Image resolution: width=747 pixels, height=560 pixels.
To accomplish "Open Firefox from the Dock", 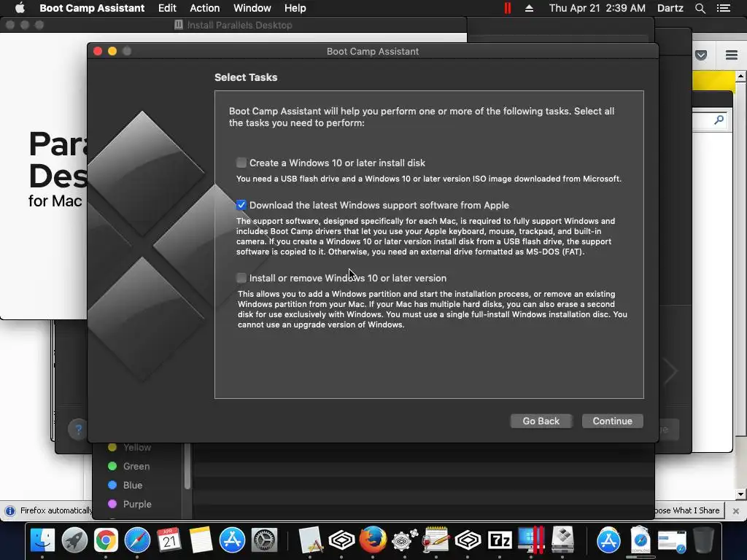I will coord(373,540).
